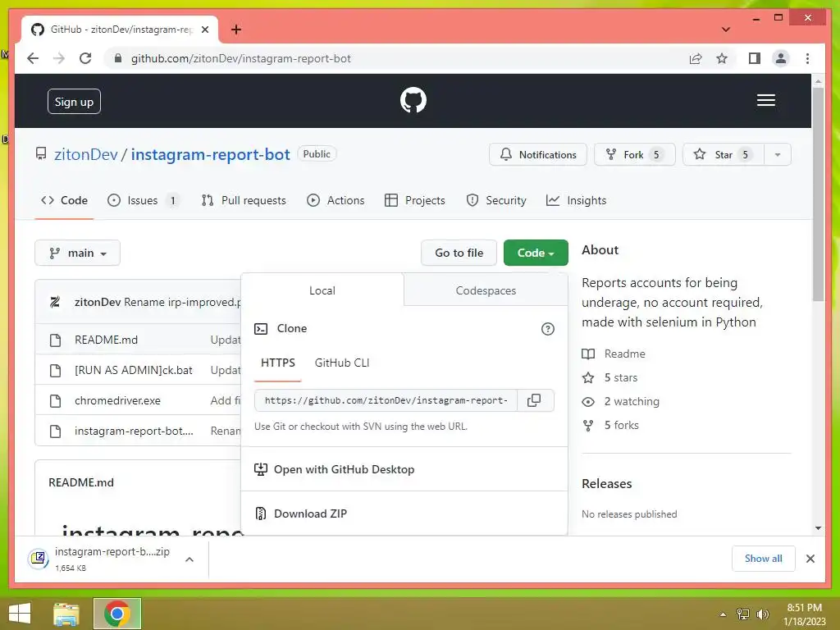Show hidden tray icons arrow
Screen dimensions: 840x630
point(723,614)
